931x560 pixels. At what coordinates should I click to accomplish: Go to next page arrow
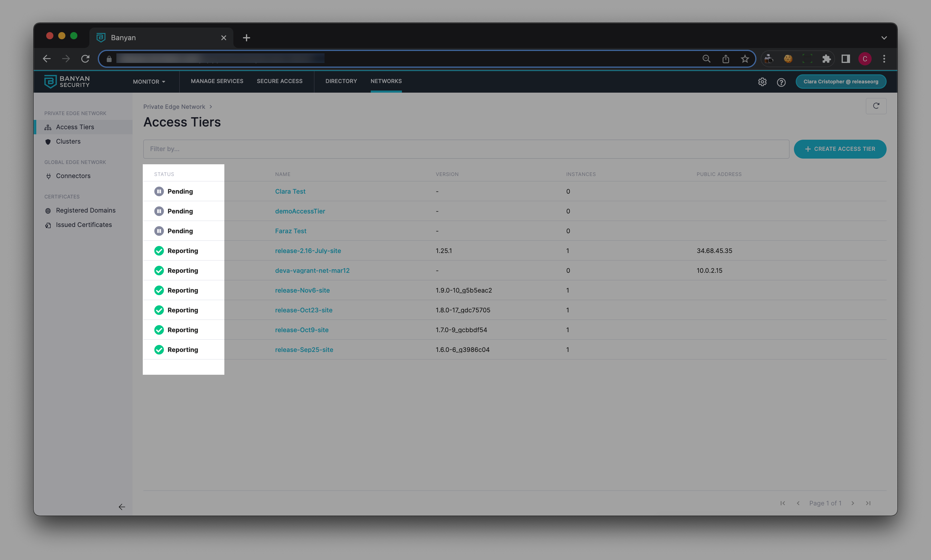click(852, 503)
